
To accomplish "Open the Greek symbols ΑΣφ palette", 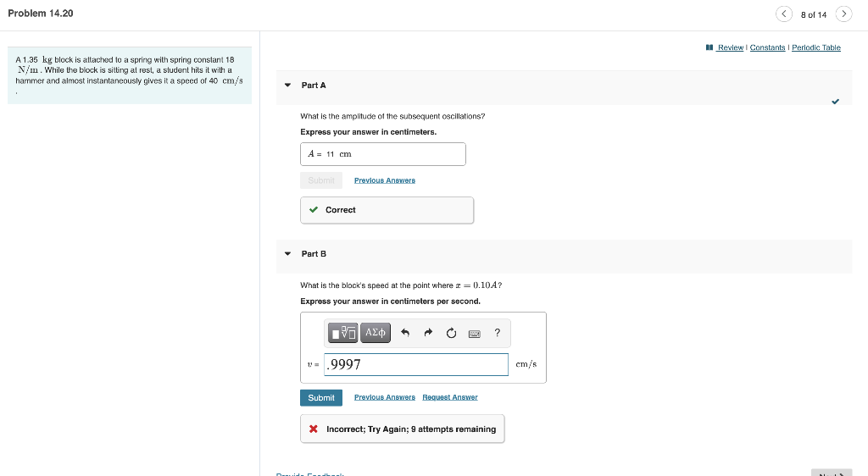I will pyautogui.click(x=376, y=333).
